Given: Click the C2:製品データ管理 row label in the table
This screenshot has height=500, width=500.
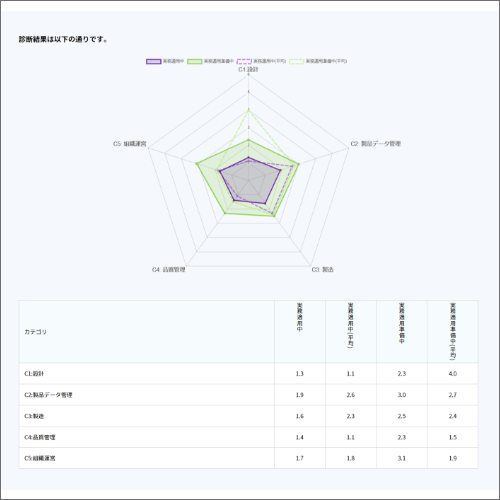Looking at the screenshot, I should (x=48, y=395).
